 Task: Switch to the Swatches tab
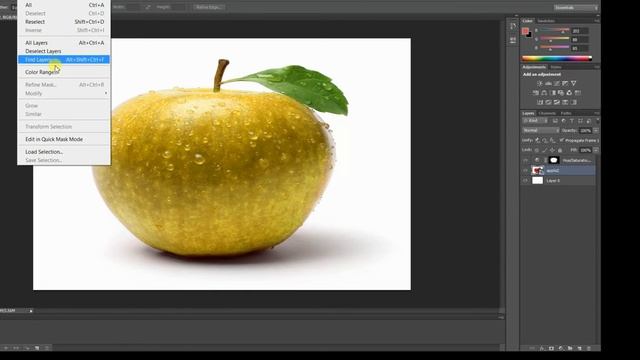(x=546, y=21)
